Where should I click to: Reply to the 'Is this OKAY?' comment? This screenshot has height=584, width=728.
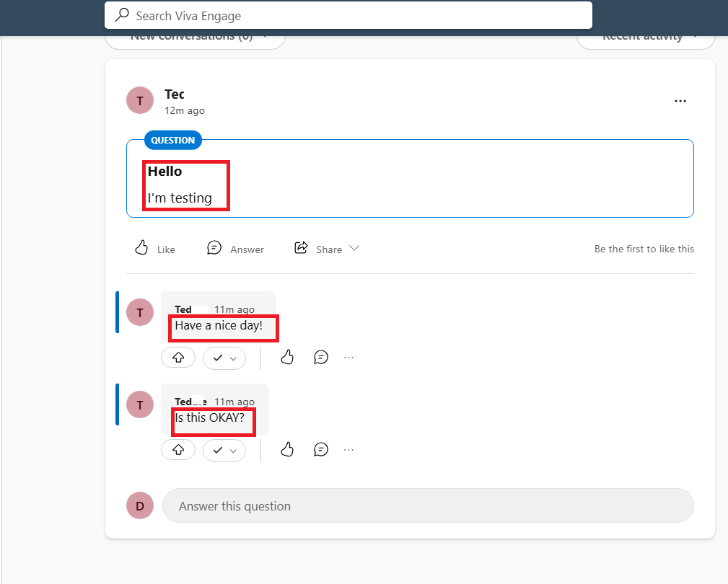coord(321,449)
